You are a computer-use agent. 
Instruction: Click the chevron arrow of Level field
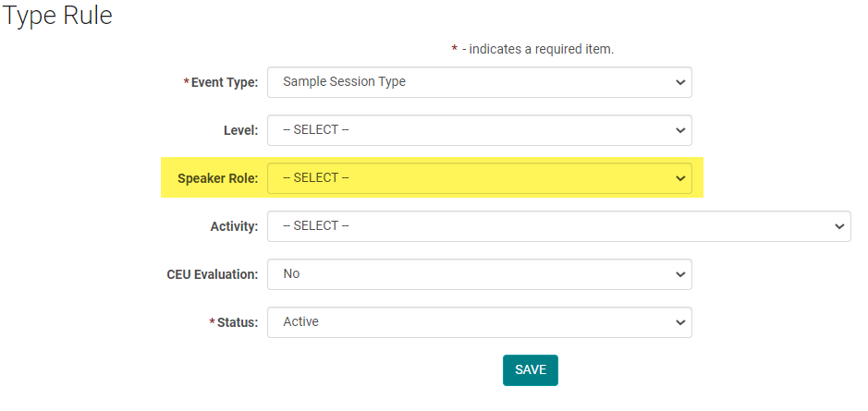point(680,130)
